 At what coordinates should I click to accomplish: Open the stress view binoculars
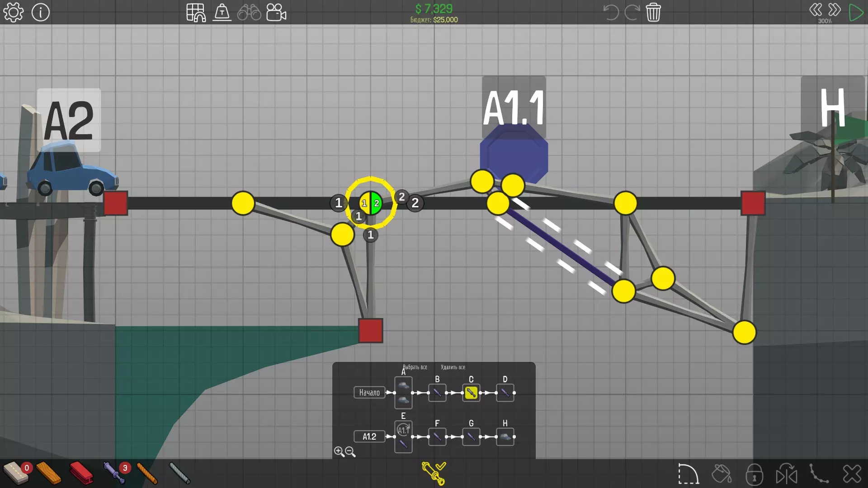coord(249,12)
